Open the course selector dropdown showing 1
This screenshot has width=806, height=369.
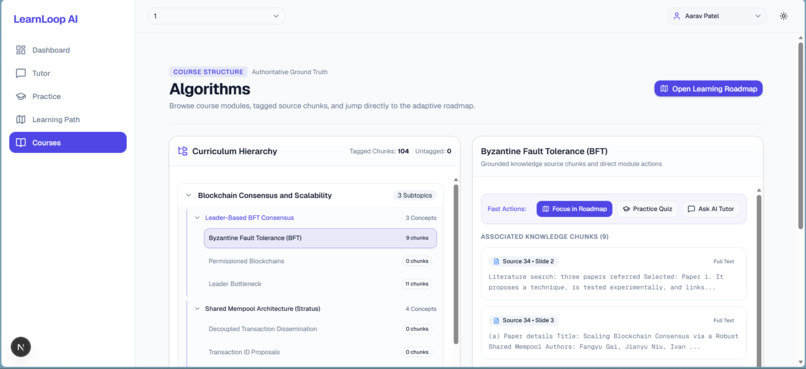[x=216, y=16]
